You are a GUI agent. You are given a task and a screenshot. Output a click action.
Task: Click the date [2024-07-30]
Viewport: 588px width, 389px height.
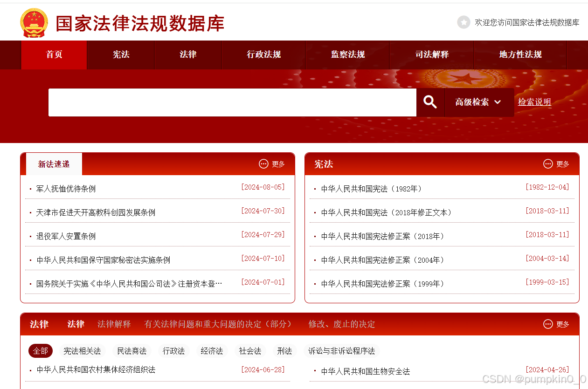click(263, 211)
